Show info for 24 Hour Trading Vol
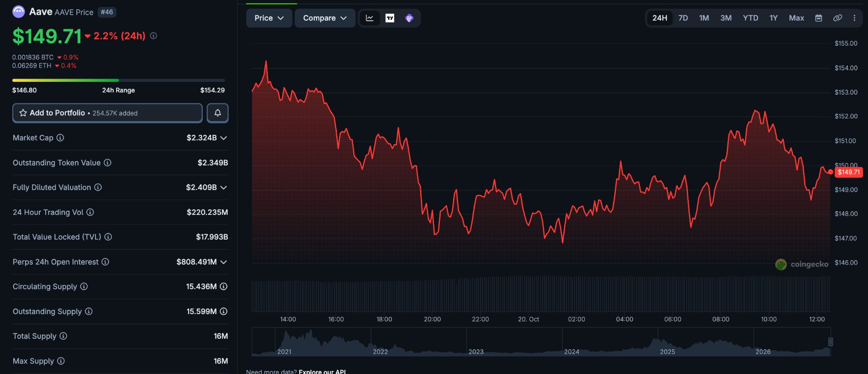868x374 pixels. tap(90, 212)
